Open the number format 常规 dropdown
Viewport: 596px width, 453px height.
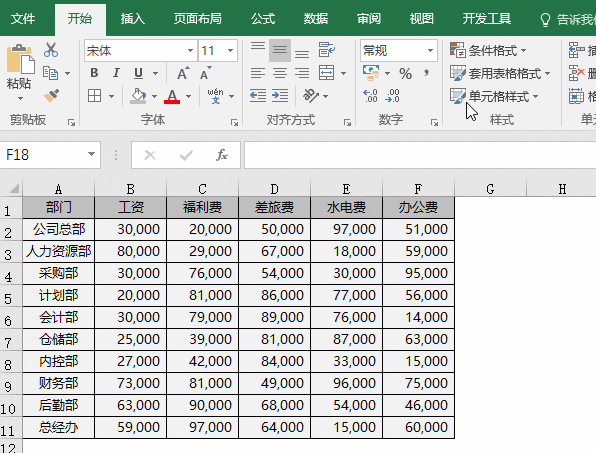pyautogui.click(x=430, y=50)
